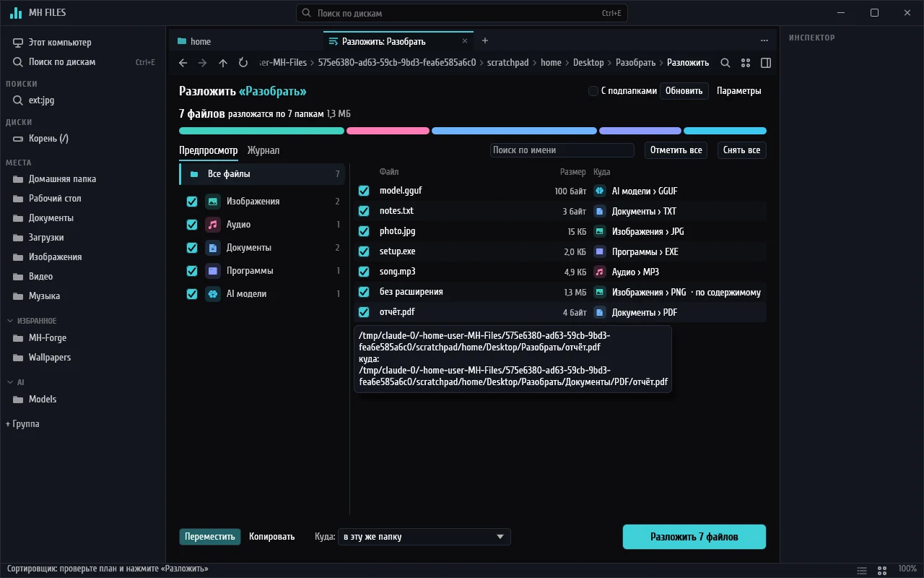Screen dimensions: 924x578
Task: Uncheck the Изображения category checkbox
Action: (x=192, y=202)
